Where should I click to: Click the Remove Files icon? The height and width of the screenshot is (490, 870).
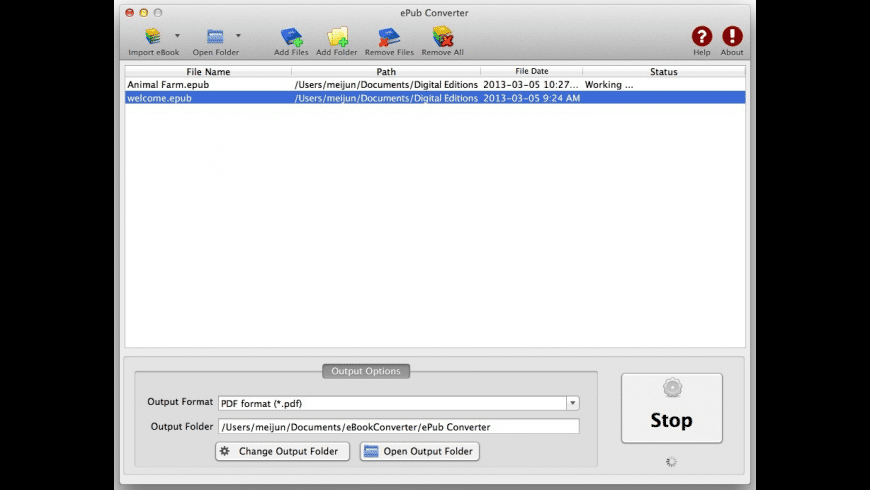389,37
